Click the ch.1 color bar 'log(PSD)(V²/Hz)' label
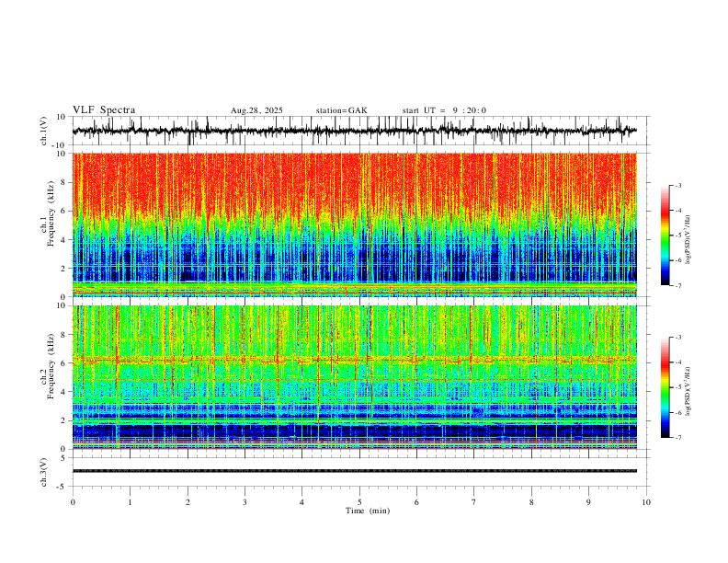 688,240
